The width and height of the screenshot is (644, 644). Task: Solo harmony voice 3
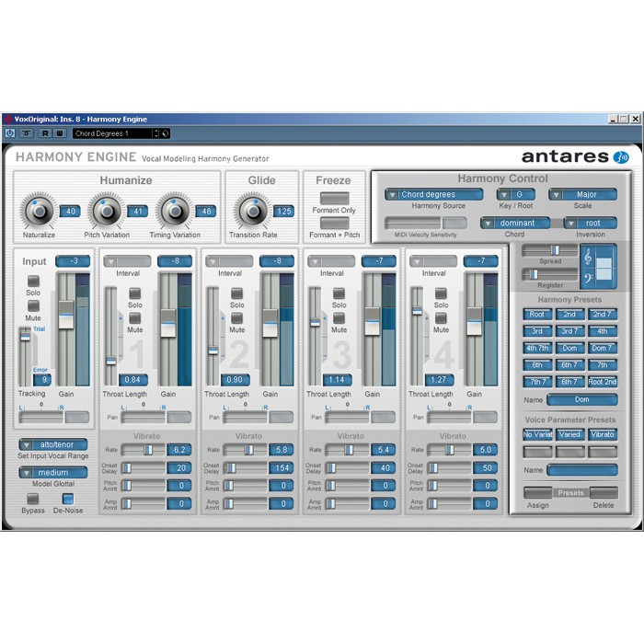click(x=339, y=293)
